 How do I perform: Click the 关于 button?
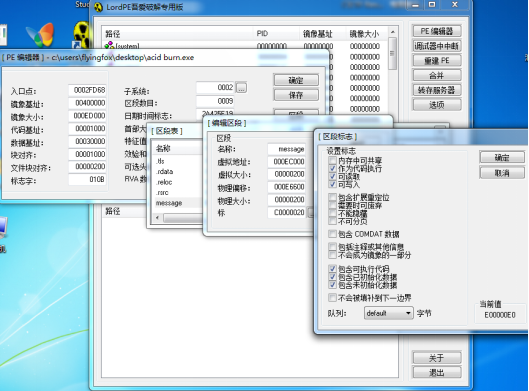point(437,358)
